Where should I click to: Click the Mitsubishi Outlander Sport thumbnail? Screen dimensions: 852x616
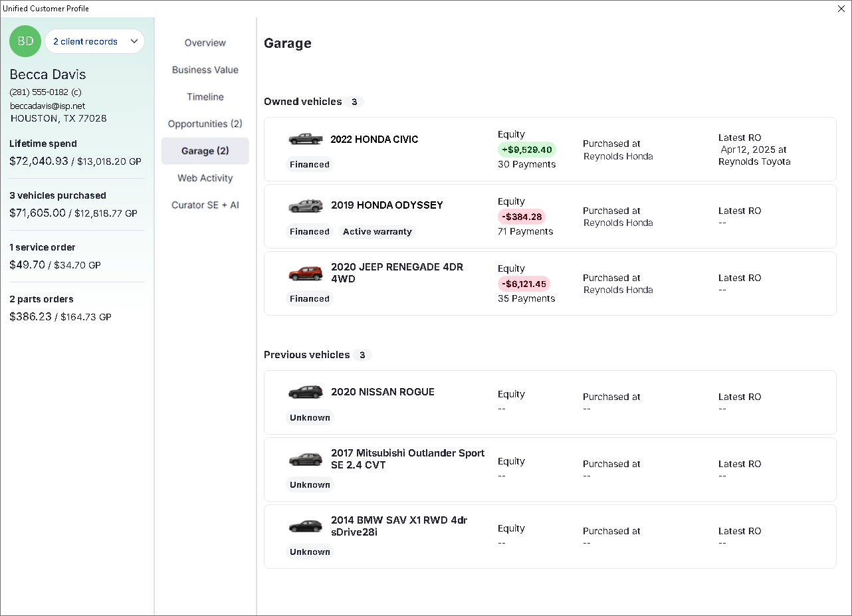pos(306,459)
